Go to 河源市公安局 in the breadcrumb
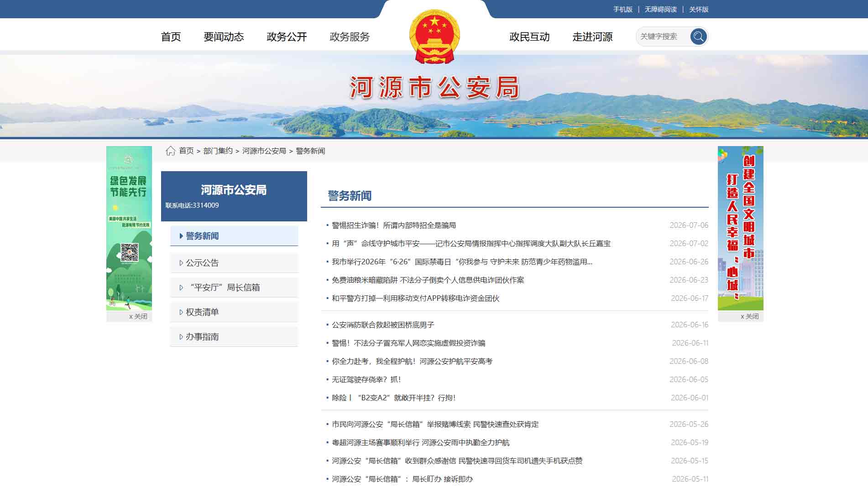868x493 pixels. click(264, 151)
